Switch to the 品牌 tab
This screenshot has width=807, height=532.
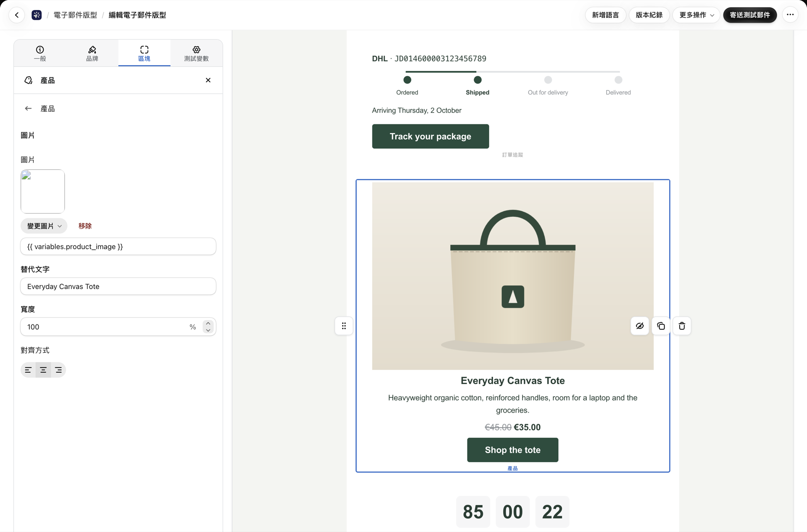(x=92, y=53)
